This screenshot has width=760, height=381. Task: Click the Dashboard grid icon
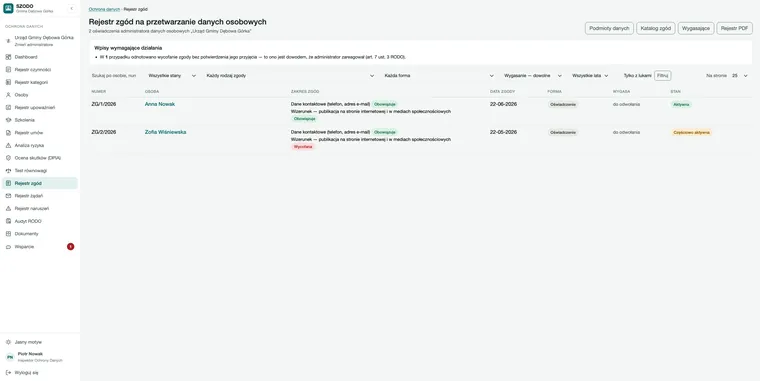tap(8, 57)
